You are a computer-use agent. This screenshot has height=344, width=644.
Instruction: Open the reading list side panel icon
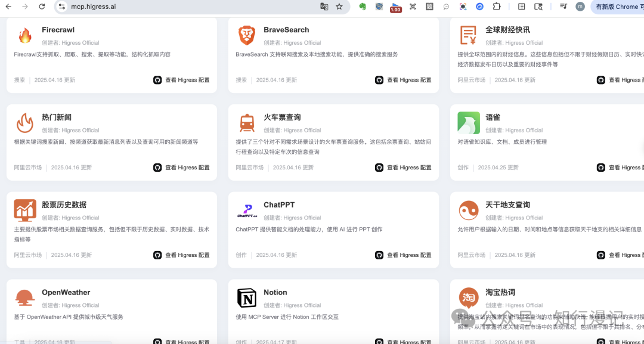coord(521,7)
